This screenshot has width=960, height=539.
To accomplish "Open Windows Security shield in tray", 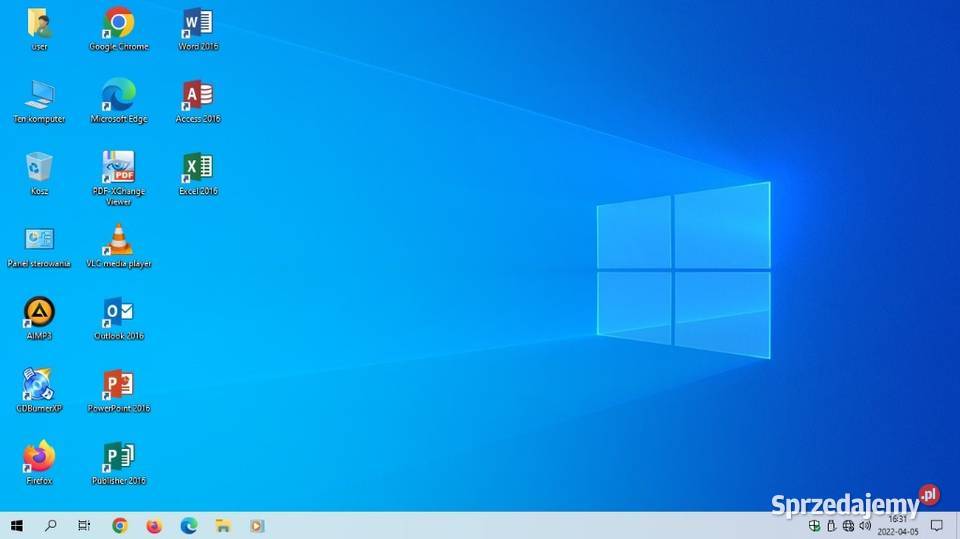I will tap(814, 526).
